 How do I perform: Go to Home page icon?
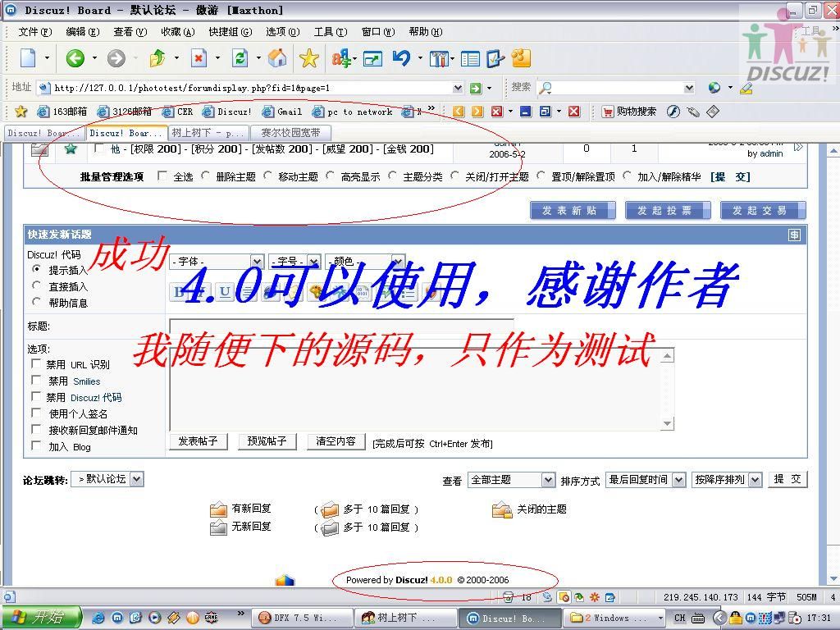(x=277, y=58)
